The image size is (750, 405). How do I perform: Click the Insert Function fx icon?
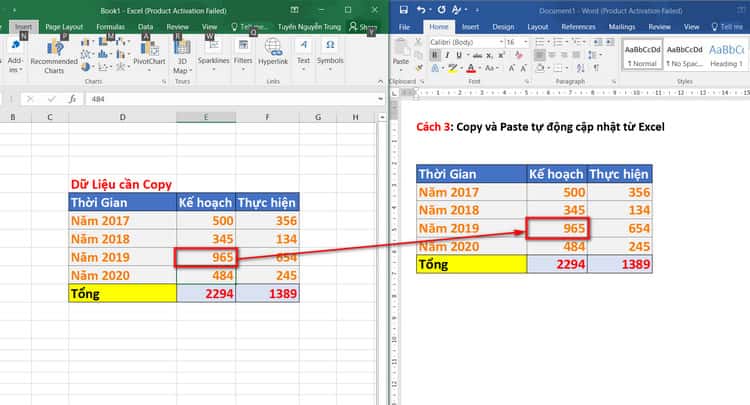click(x=72, y=99)
